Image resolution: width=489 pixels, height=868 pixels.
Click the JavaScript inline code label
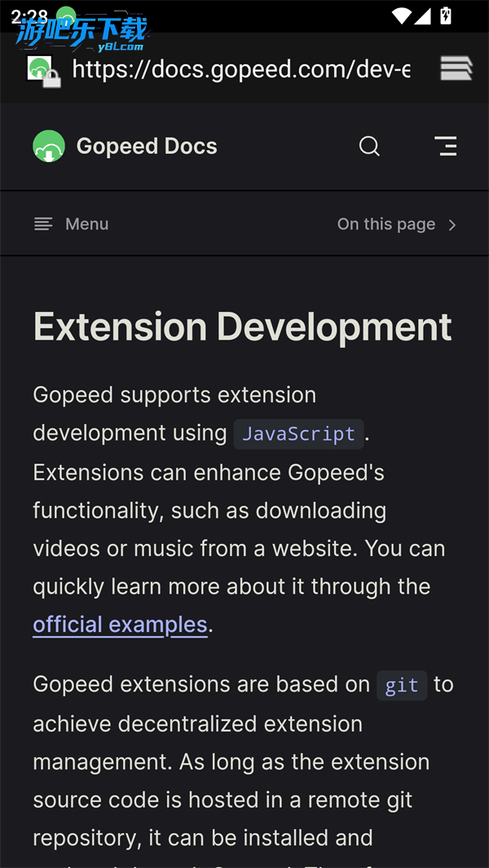298,433
